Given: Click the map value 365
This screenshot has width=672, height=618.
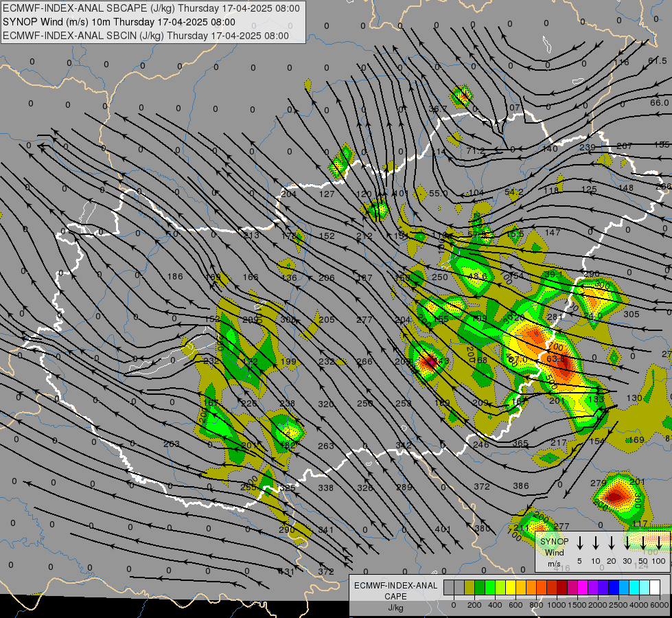Looking at the screenshot, I should tap(520, 444).
